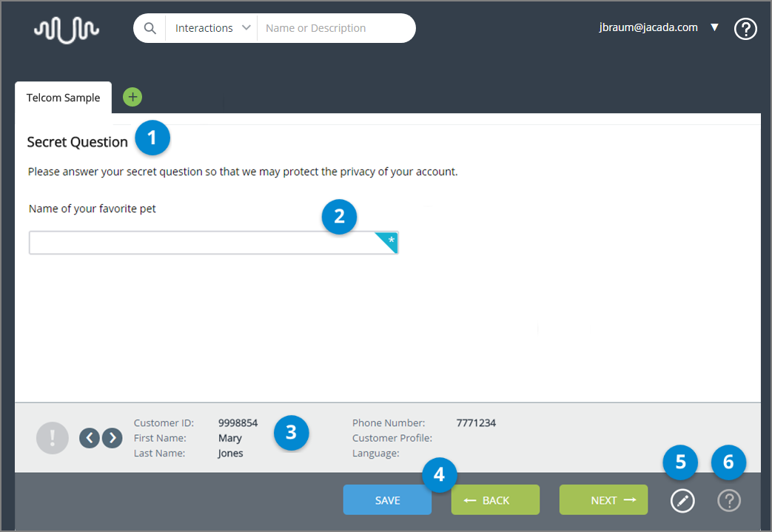Click the Phone Number value 7771234

tap(476, 423)
